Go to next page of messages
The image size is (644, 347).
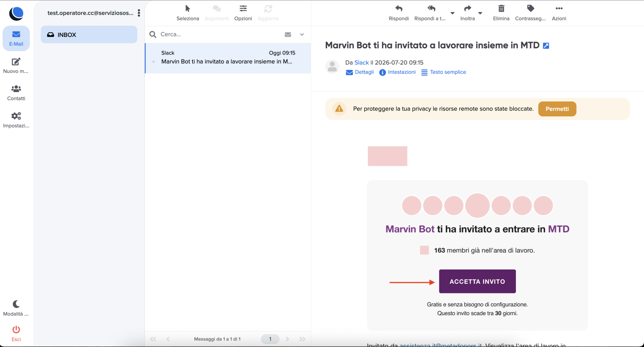[287, 339]
